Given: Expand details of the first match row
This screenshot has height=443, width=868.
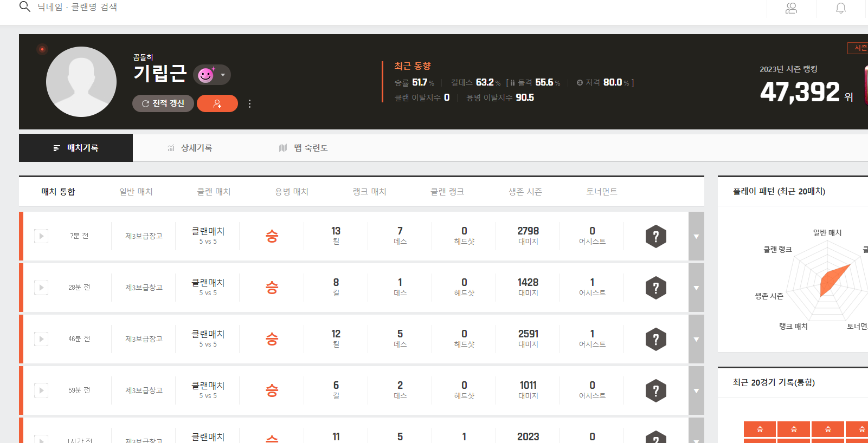Looking at the screenshot, I should point(696,236).
